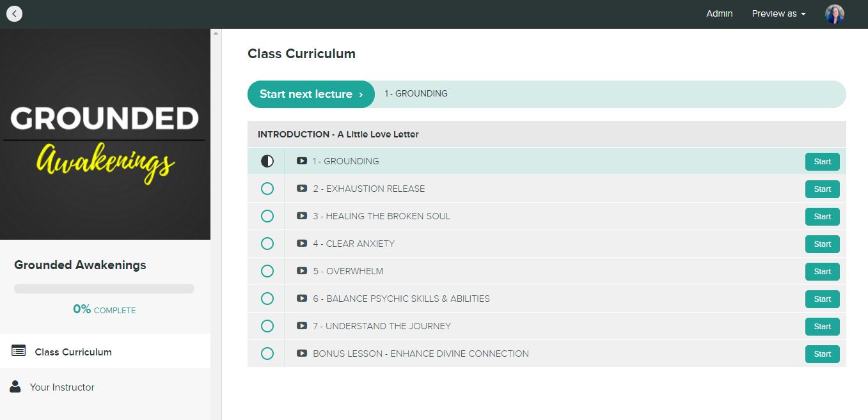Toggle half-filled progress circle for 1 - GROUNDING
868x420 pixels.
(x=267, y=161)
